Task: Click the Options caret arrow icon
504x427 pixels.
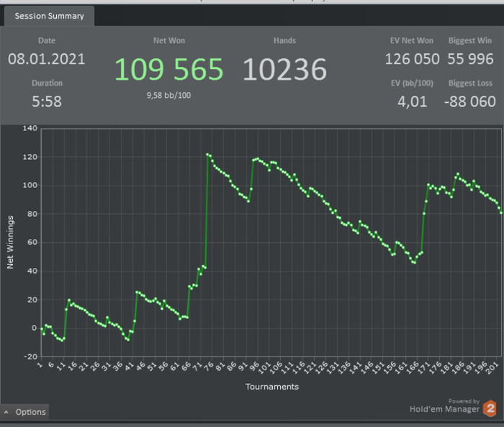Action: click(x=6, y=412)
